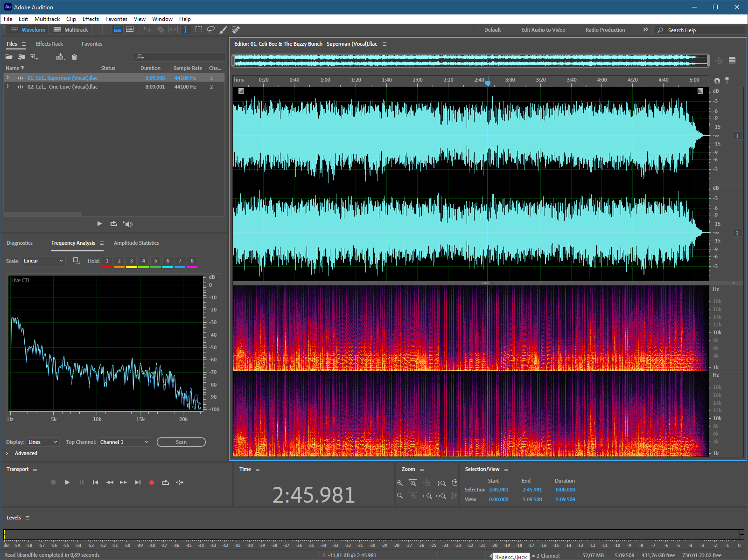Click the pin icon beside the timeline ruler
The image size is (748, 560).
(x=727, y=80)
